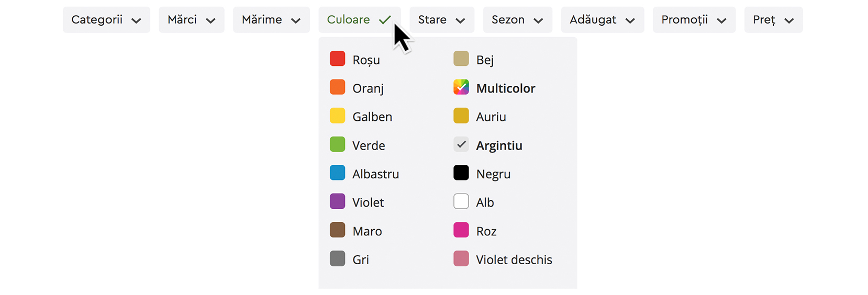Pick the orange Oranj swatch
The image size is (868, 295).
coord(337,87)
